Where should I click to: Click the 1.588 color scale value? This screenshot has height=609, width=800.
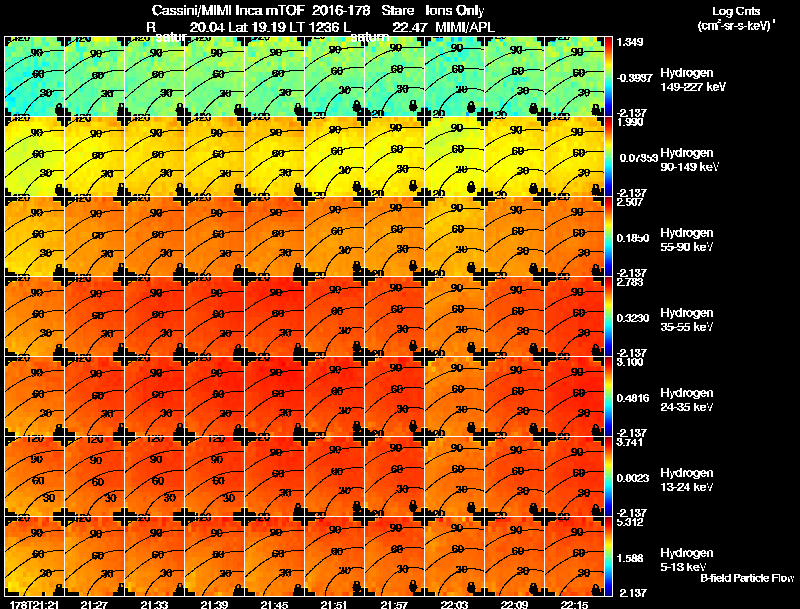(630, 559)
